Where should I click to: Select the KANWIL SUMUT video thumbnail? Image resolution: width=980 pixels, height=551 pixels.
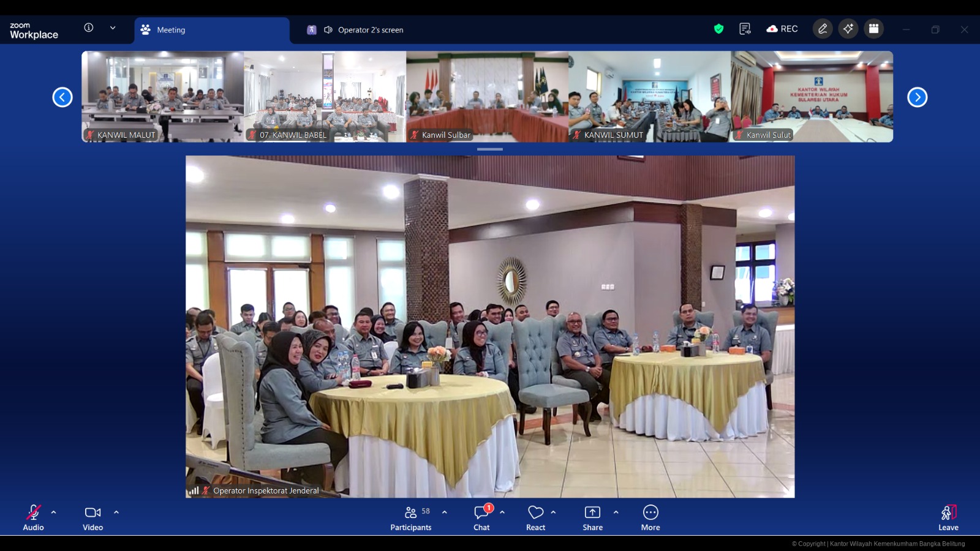click(x=650, y=97)
